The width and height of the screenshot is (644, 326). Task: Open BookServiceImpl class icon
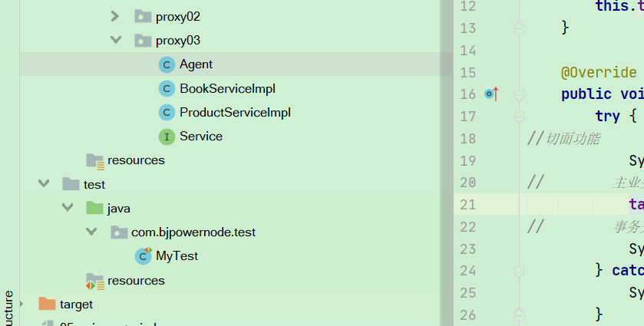pyautogui.click(x=167, y=89)
